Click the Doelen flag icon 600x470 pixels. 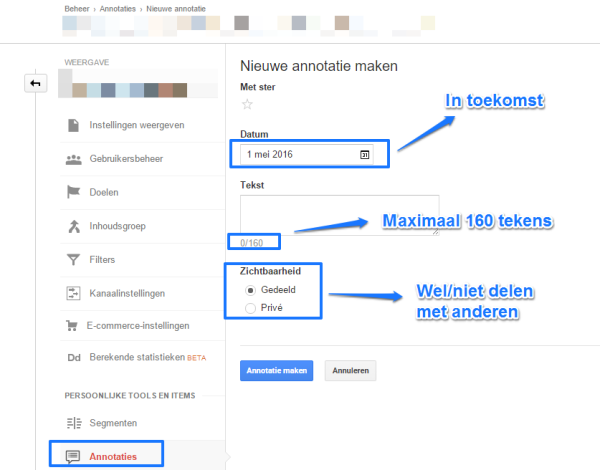coord(73,192)
